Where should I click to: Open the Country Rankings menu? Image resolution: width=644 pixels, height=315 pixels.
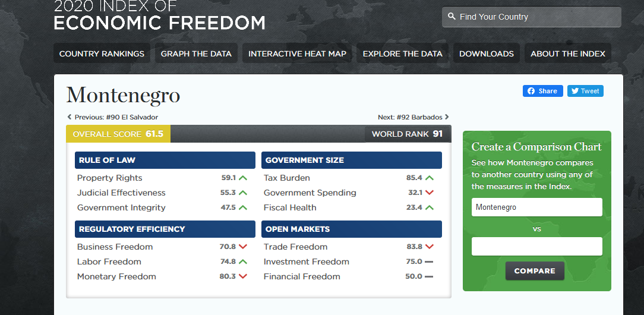click(102, 53)
